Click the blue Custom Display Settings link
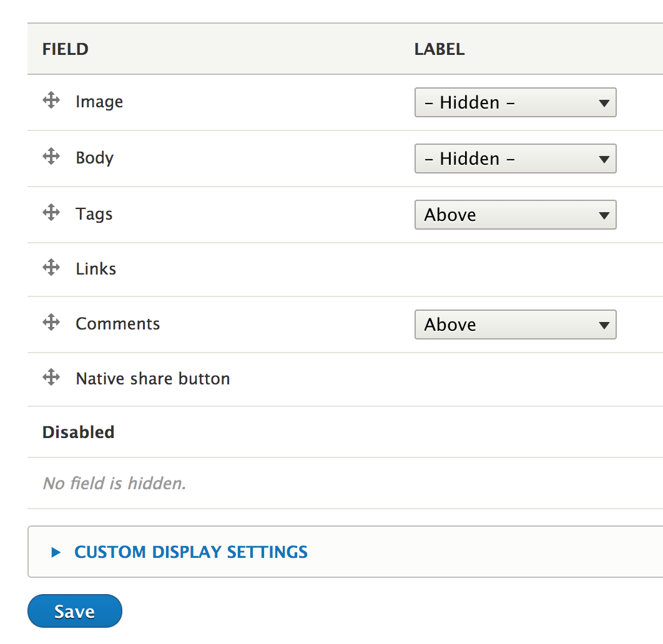This screenshot has height=644, width=663. click(190, 552)
